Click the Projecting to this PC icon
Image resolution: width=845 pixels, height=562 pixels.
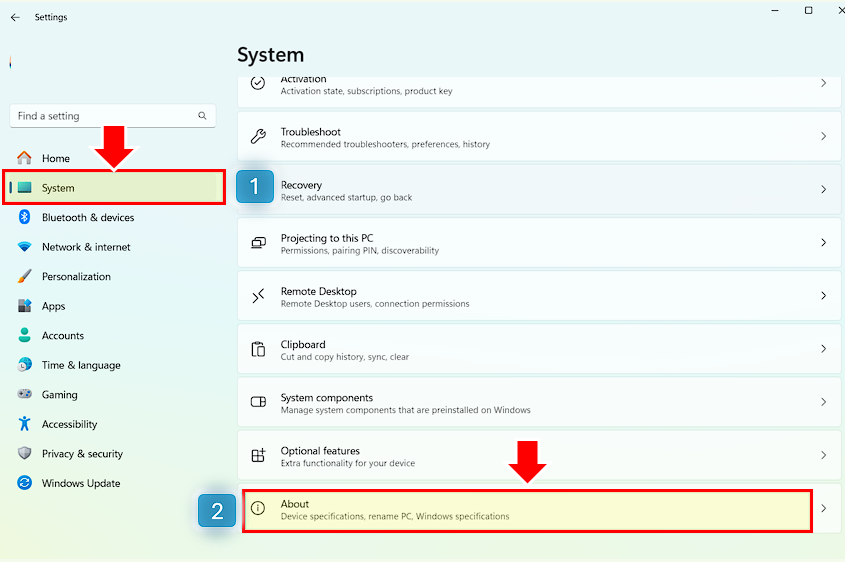click(x=258, y=243)
